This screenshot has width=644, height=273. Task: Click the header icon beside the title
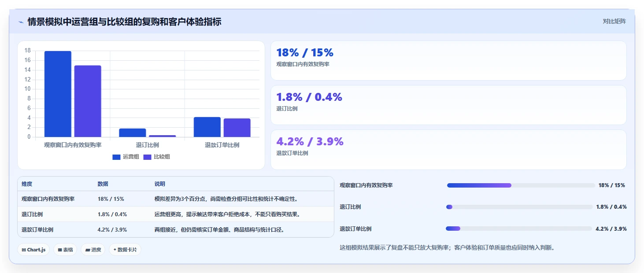coord(21,22)
